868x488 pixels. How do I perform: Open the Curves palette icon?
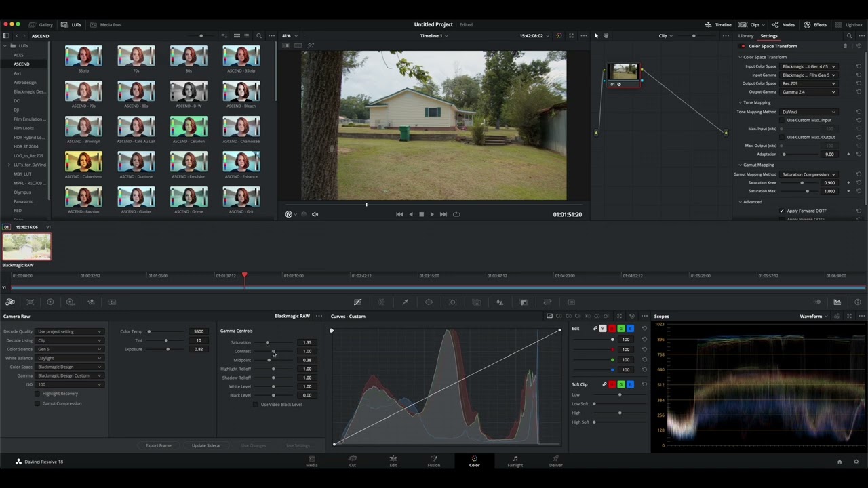coord(357,302)
